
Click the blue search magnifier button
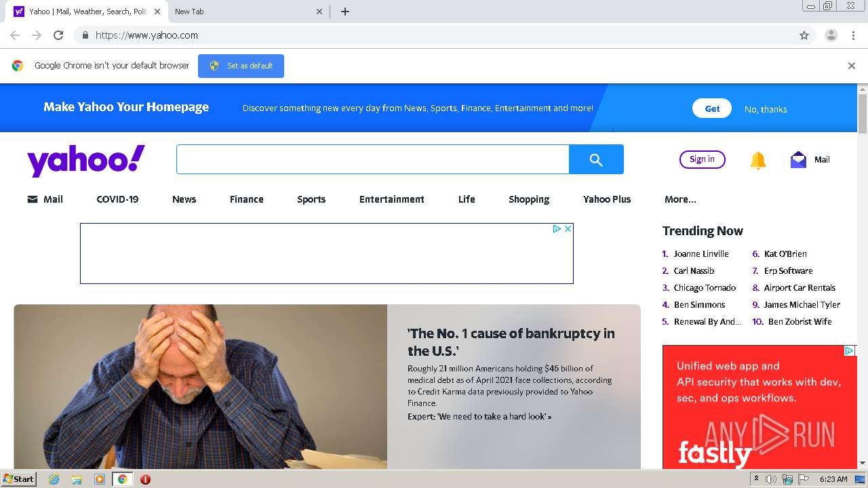[x=596, y=159]
